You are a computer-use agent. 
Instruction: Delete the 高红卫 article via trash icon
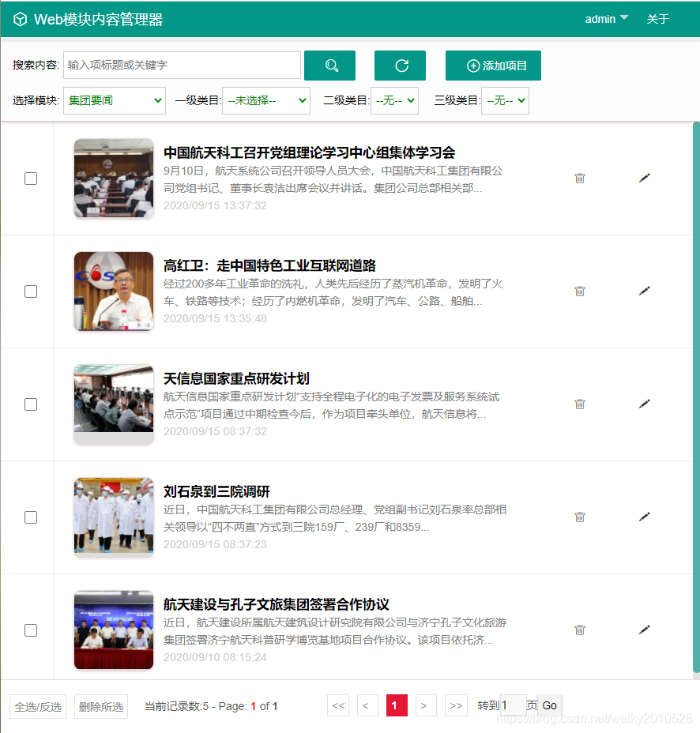pos(580,291)
